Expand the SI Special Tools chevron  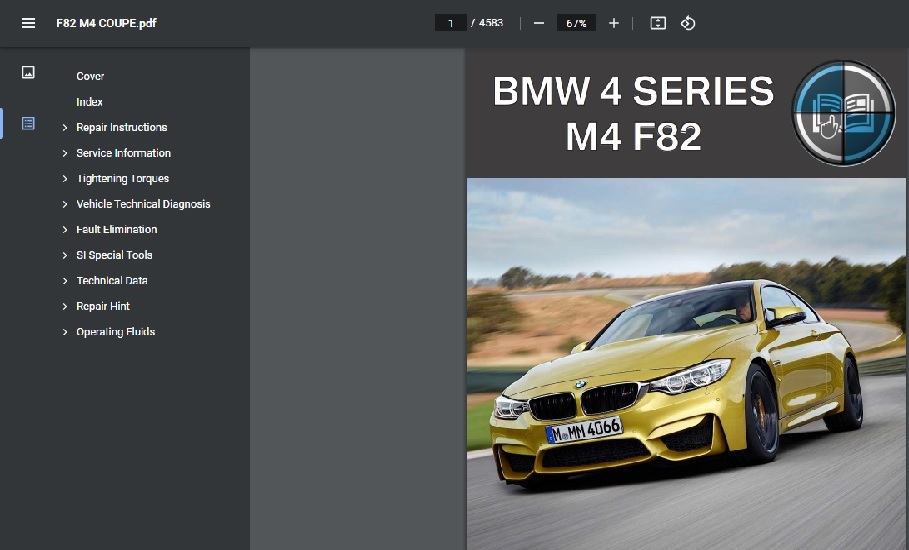65,255
